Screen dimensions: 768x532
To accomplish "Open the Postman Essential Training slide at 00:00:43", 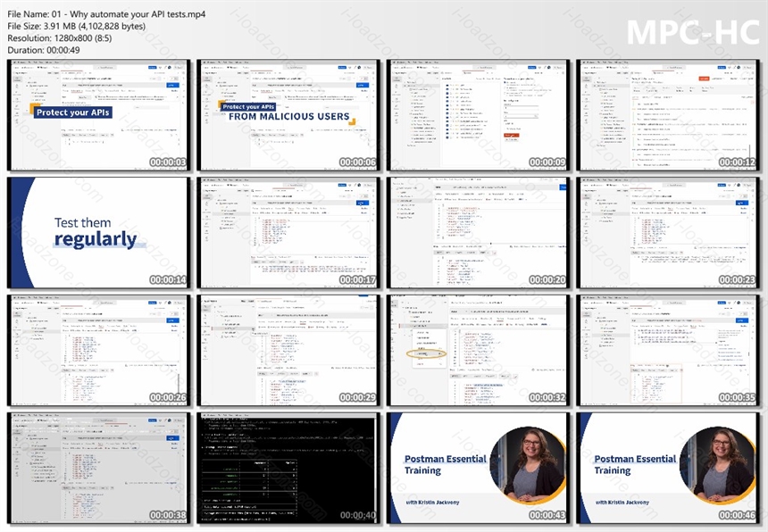I will tap(478, 468).
